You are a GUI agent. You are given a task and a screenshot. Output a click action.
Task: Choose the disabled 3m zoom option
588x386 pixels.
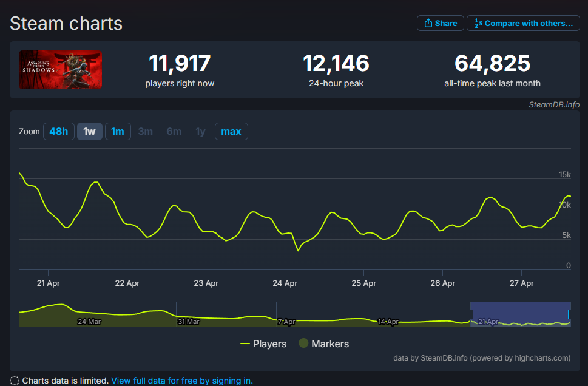pos(146,131)
